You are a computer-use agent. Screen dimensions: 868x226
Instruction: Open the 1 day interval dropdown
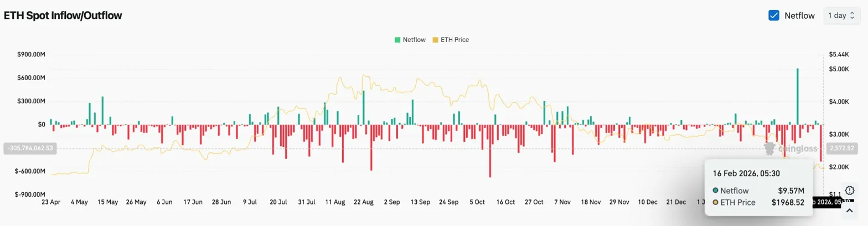[x=841, y=15]
